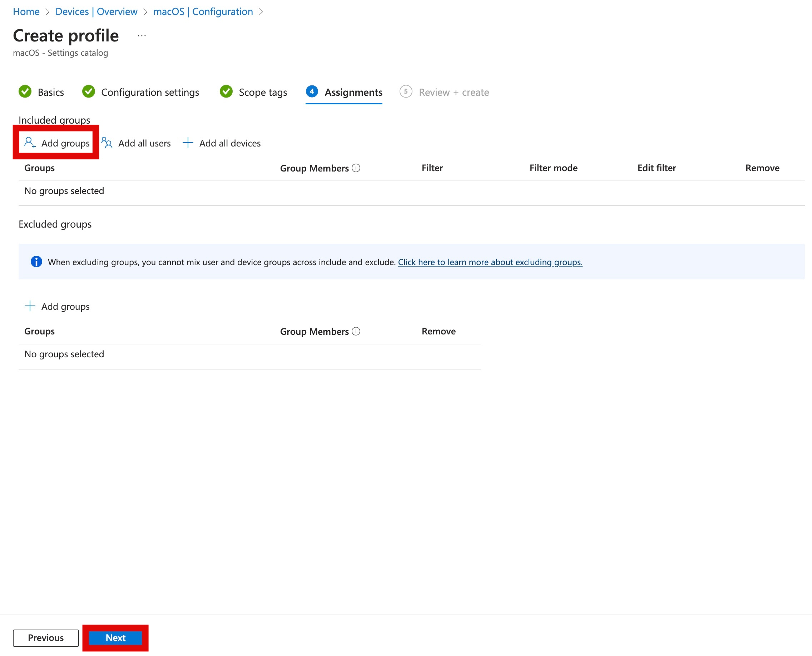This screenshot has width=812, height=656.
Task: Click the Remove column header in Excluded groups
Action: point(439,331)
